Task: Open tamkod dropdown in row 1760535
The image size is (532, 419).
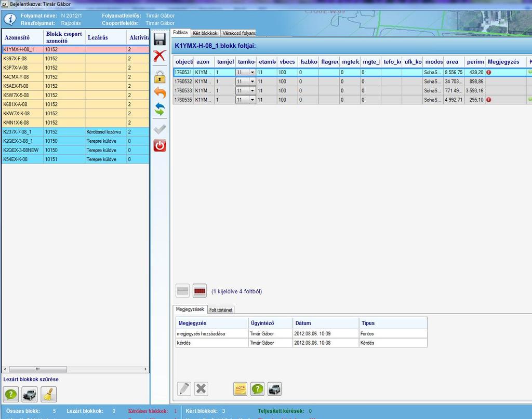Action: pos(252,100)
